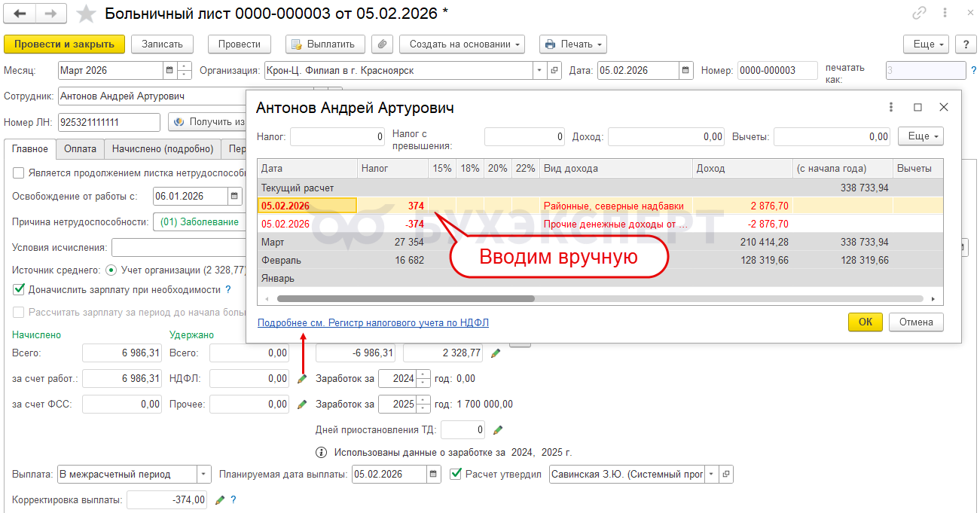Click the pencil icon next to НДФЛ
Image resolution: width=980 pixels, height=513 pixels.
click(x=302, y=378)
